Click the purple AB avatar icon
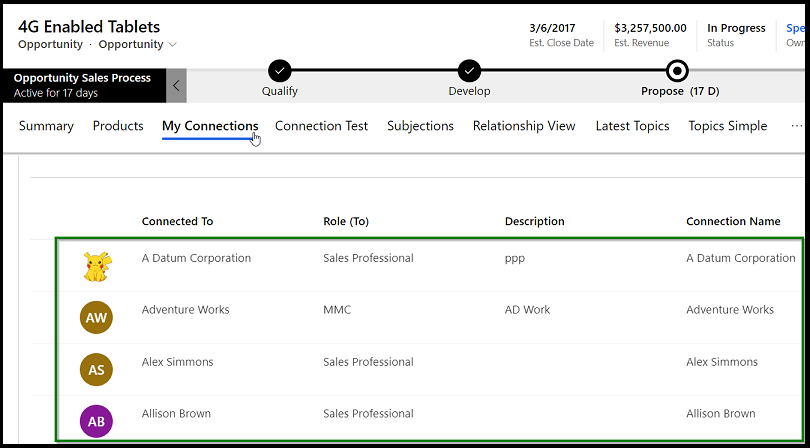810x448 pixels. (96, 422)
